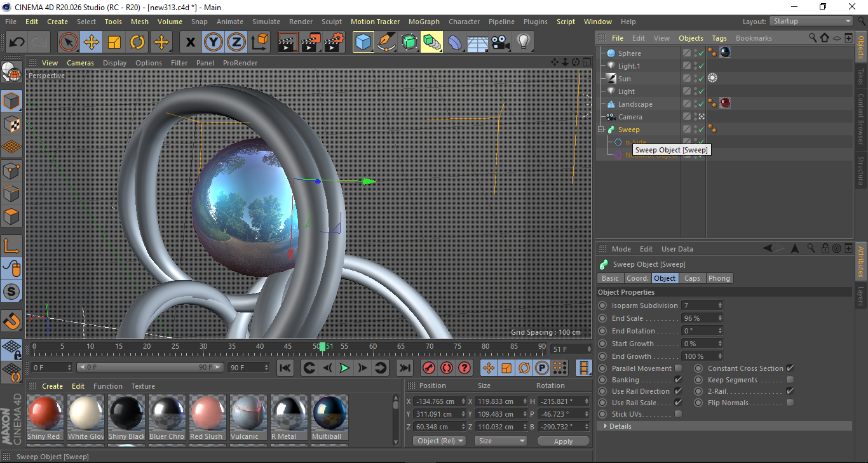
Task: Toggle Banking checkbox
Action: click(x=678, y=380)
